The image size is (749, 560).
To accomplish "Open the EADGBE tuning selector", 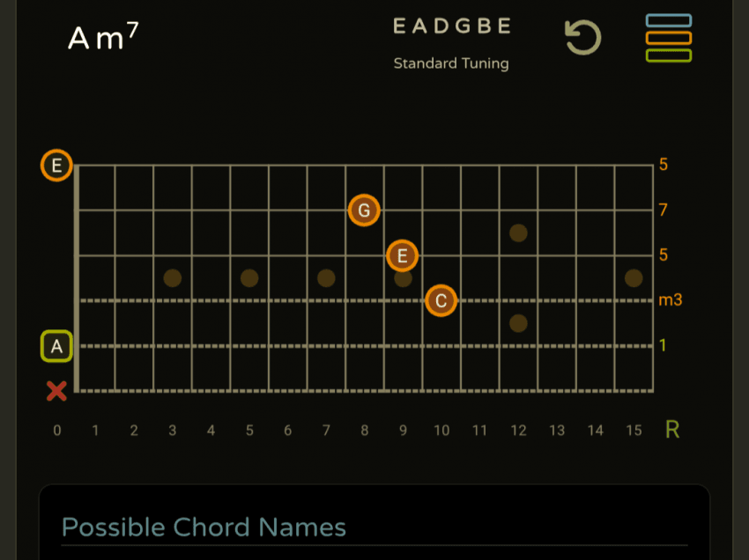I will tap(451, 26).
